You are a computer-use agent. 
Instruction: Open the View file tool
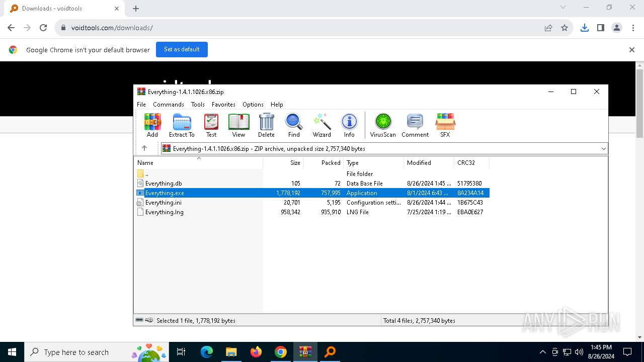click(238, 125)
